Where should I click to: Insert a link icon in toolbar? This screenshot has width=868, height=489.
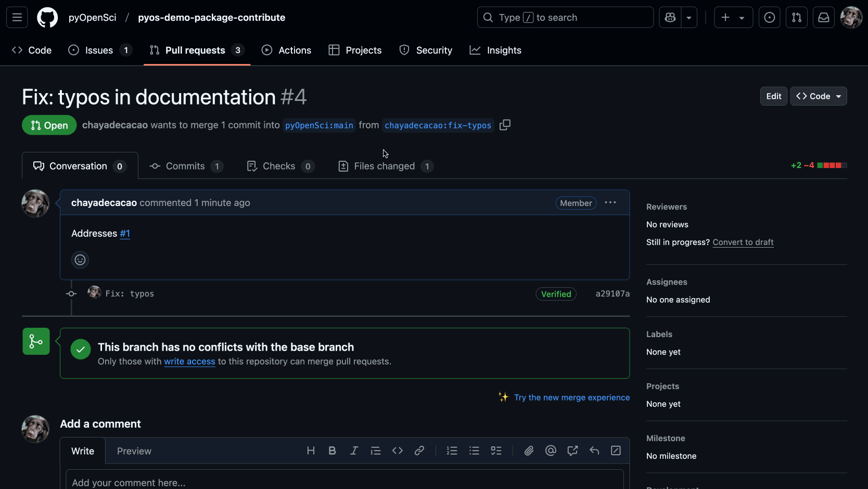tap(419, 451)
